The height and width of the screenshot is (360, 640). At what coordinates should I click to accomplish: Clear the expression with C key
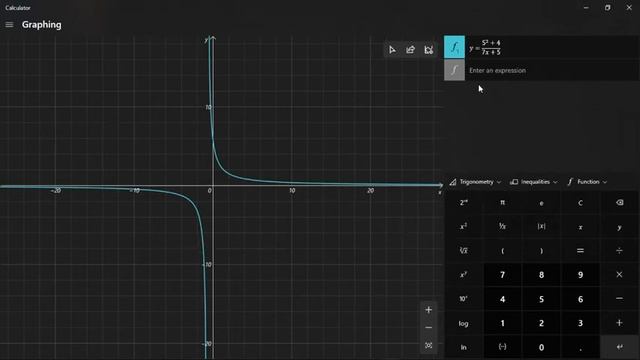(580, 202)
